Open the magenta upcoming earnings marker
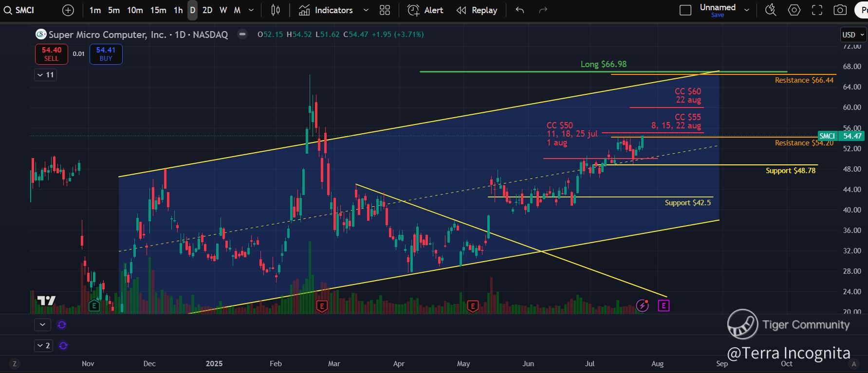 664,306
